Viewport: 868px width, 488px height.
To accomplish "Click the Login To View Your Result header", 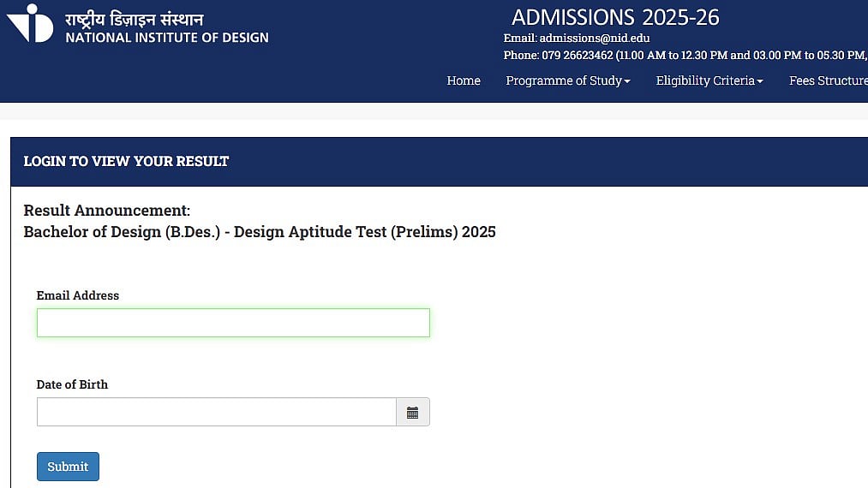I will click(x=126, y=161).
